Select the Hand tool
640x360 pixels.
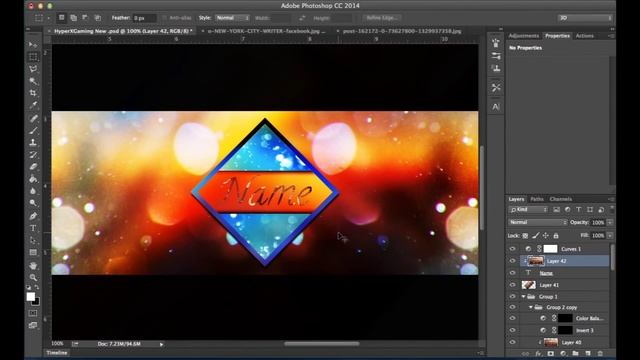(x=33, y=266)
